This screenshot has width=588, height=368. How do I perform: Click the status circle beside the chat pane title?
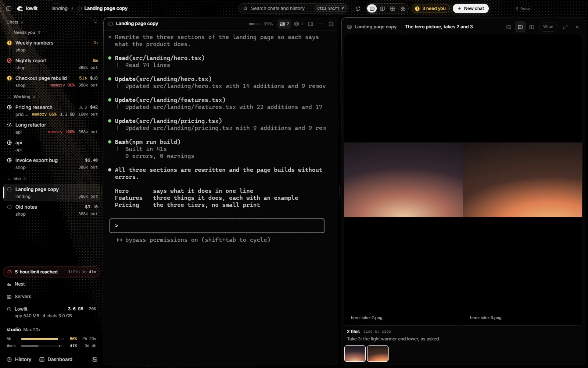tap(111, 24)
